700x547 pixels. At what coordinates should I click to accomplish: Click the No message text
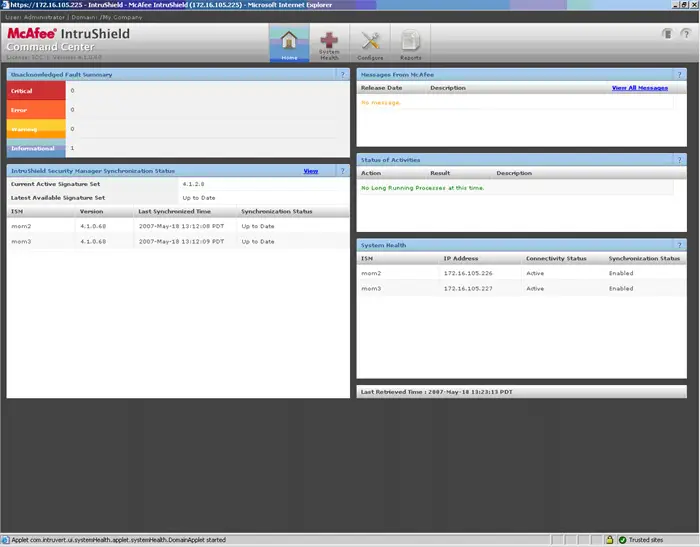click(x=381, y=103)
